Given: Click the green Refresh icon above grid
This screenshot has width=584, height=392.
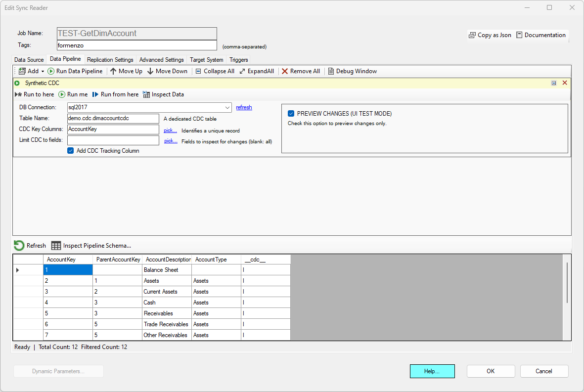Looking at the screenshot, I should point(19,246).
